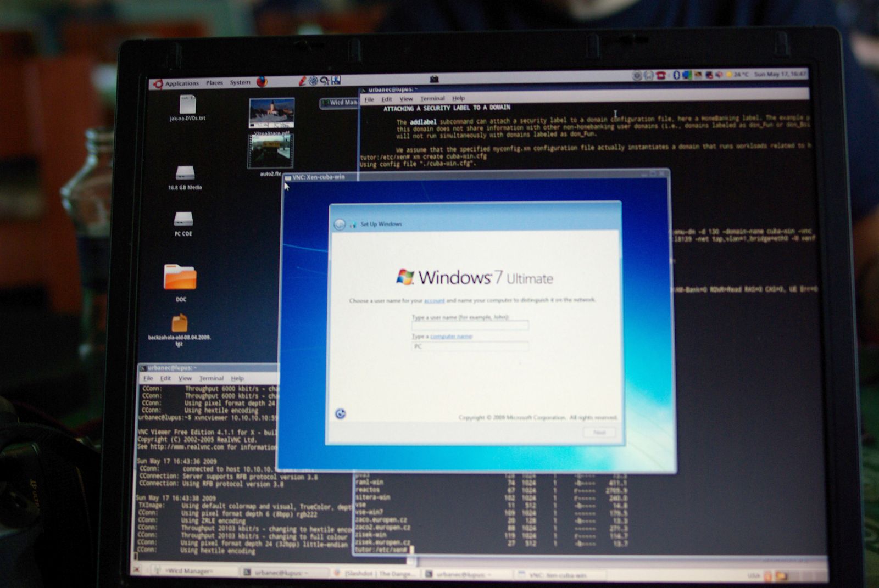Click the magnifier search launcher in panel
The image size is (879, 588).
click(325, 80)
